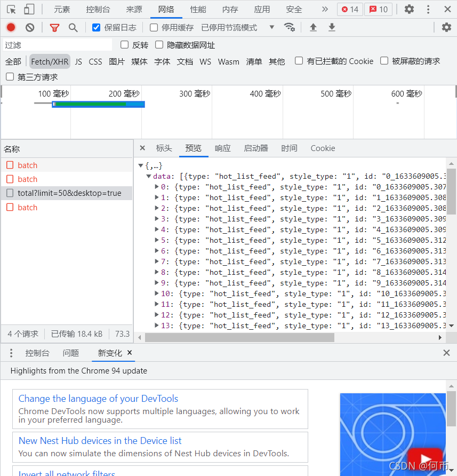The image size is (457, 476).
Task: Filter requests by WS type
Action: tap(205, 61)
